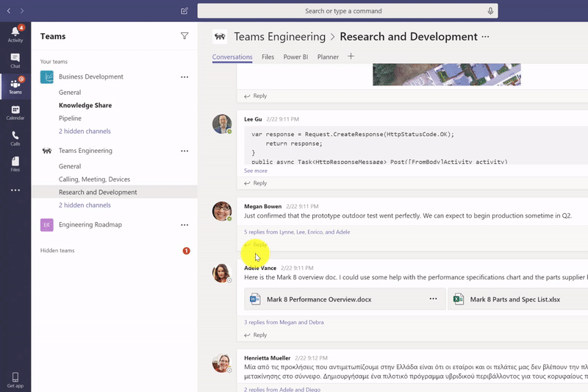Image resolution: width=588 pixels, height=392 pixels.
Task: Open the Calendar icon in sidebar
Action: click(x=15, y=112)
